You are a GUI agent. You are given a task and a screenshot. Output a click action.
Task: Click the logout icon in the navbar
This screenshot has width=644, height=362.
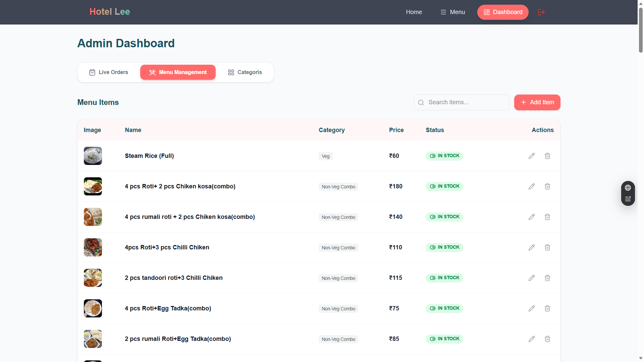(541, 12)
